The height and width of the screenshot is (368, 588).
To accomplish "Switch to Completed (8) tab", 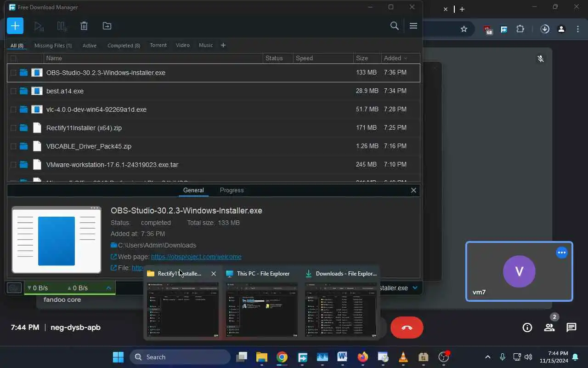I will pyautogui.click(x=124, y=46).
